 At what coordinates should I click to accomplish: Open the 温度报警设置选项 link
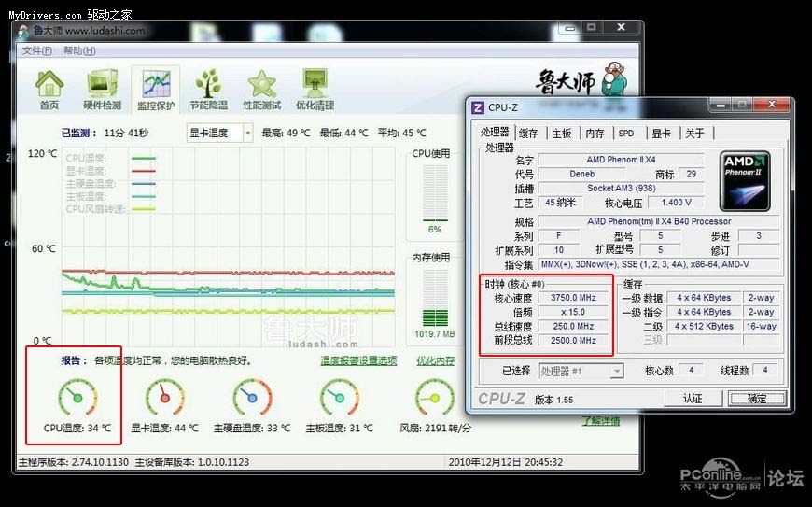click(x=358, y=360)
